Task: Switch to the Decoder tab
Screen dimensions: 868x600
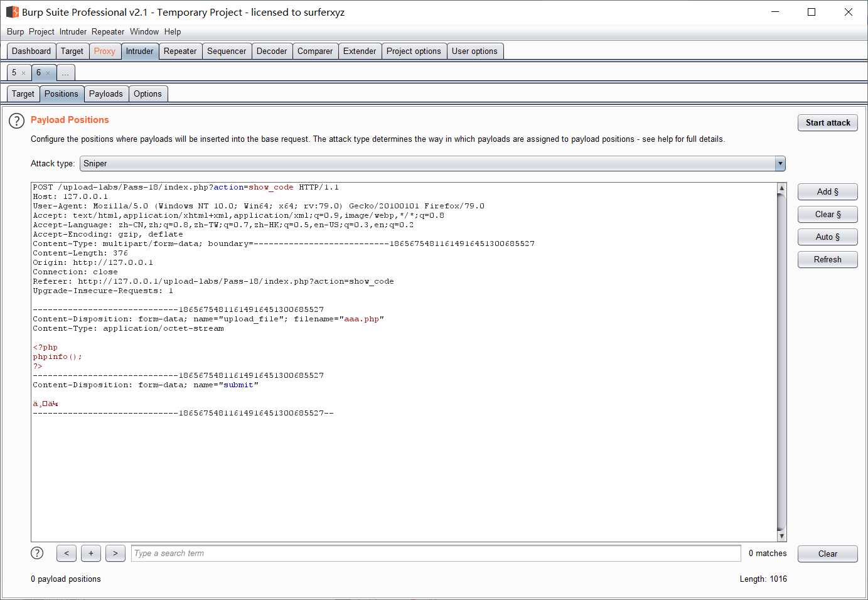Action: tap(272, 51)
